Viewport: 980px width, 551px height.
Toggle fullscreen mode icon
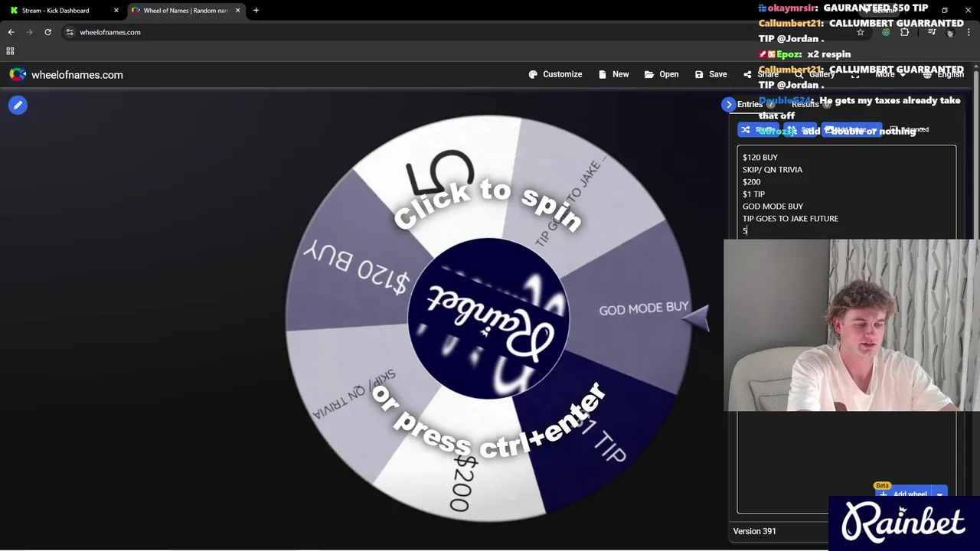(x=855, y=74)
